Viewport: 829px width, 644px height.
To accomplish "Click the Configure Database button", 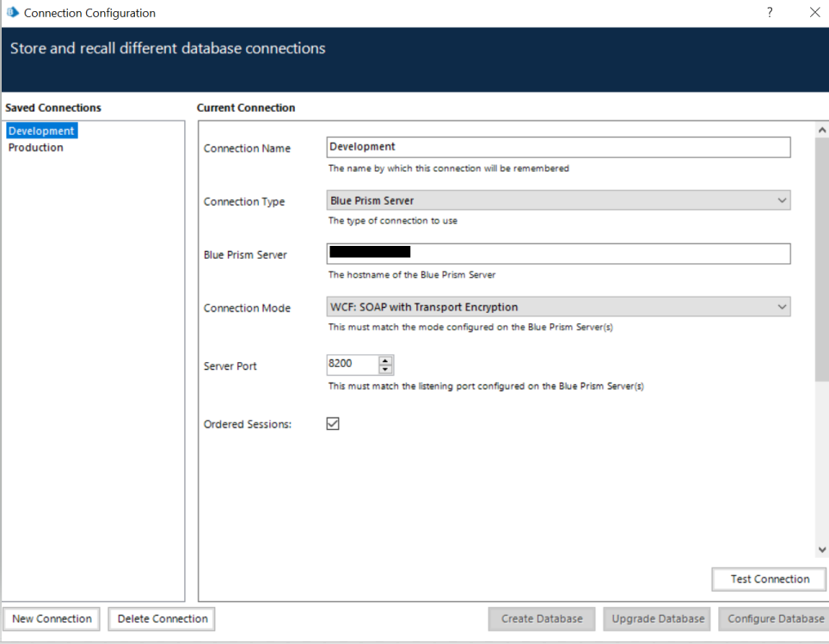I will click(x=775, y=619).
